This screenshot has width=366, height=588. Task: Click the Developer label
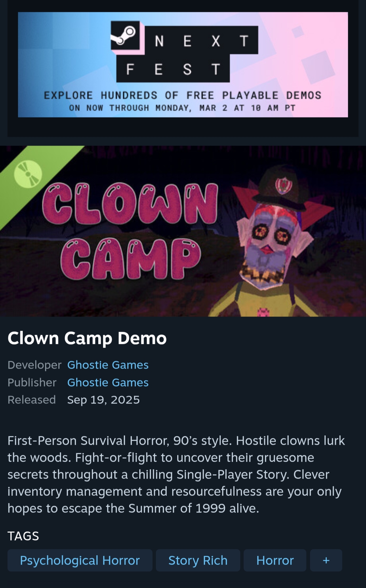35,365
